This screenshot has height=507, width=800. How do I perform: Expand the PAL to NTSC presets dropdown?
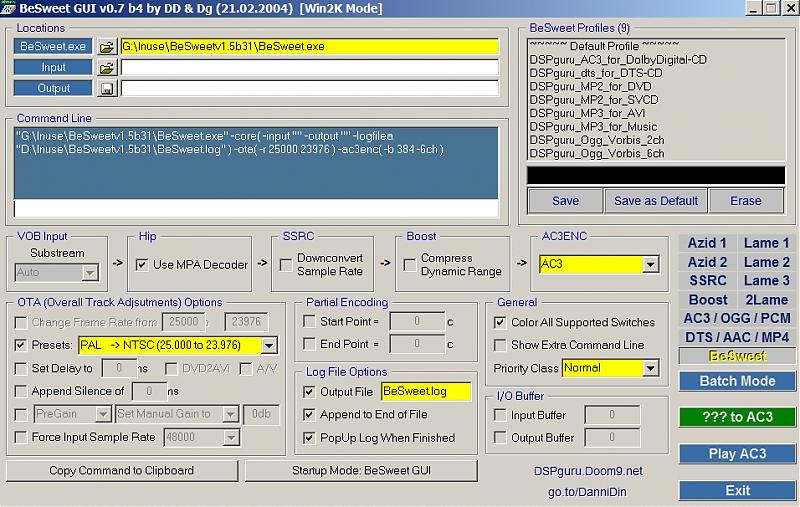(269, 346)
